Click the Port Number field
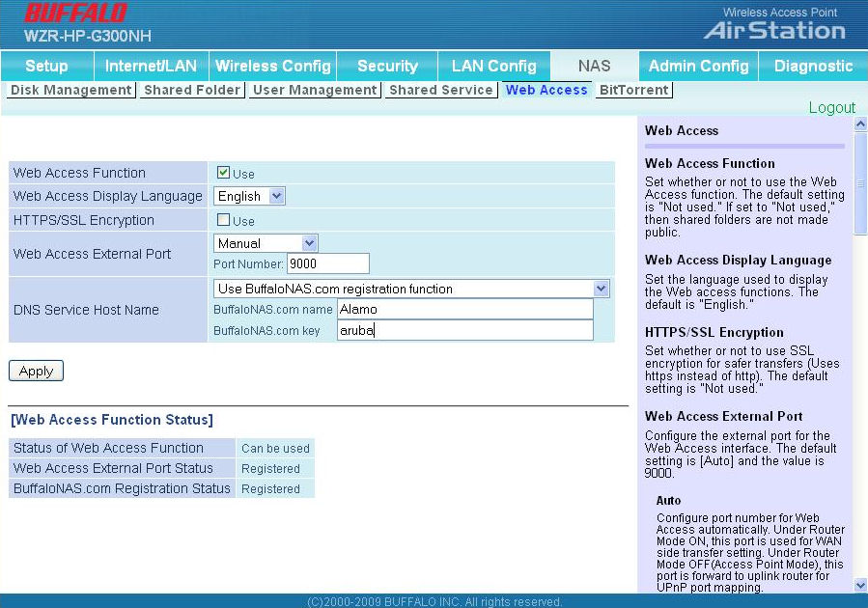The height and width of the screenshot is (608, 868). (328, 263)
